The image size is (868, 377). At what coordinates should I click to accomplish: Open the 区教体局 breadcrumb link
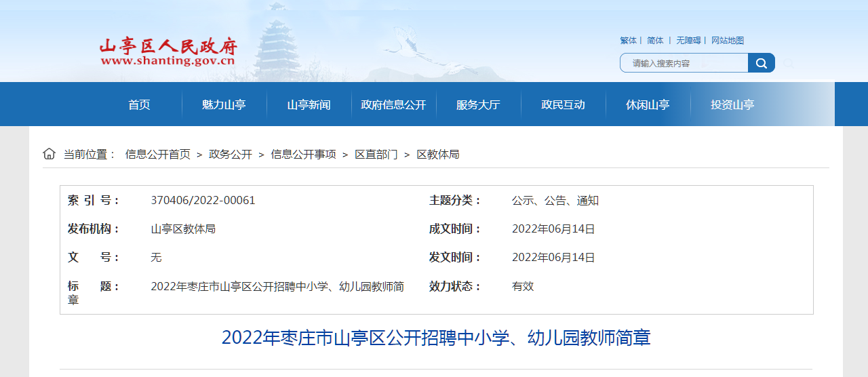pyautogui.click(x=438, y=155)
